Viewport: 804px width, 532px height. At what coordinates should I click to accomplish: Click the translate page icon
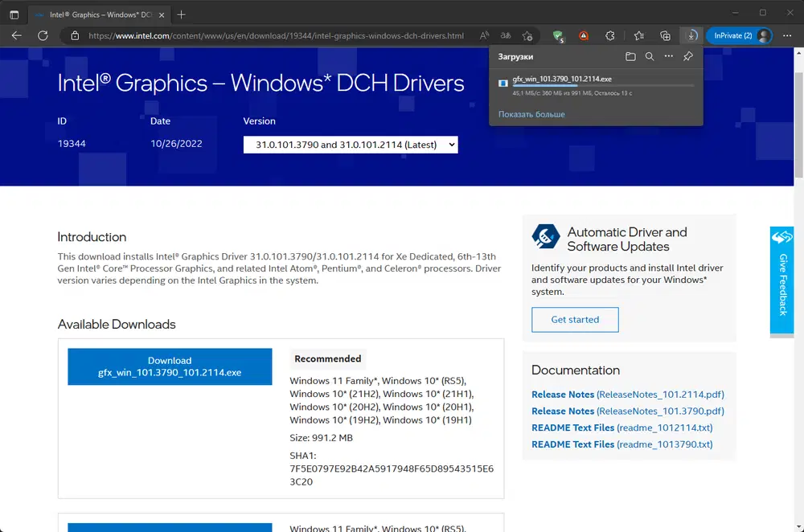[x=506, y=35]
